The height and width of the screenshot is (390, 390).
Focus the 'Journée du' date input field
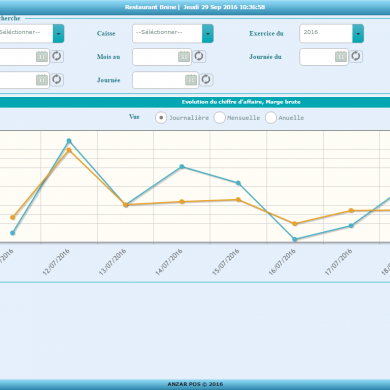(x=324, y=57)
